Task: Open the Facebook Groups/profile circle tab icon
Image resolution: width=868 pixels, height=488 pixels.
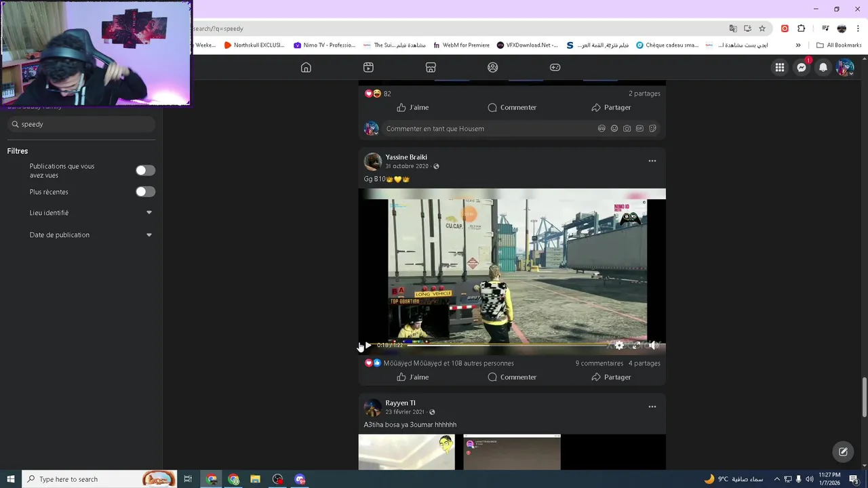Action: (493, 67)
